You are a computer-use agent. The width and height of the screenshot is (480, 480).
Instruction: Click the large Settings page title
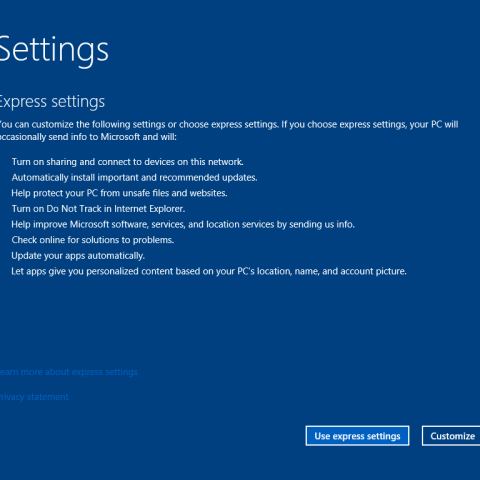click(x=54, y=51)
